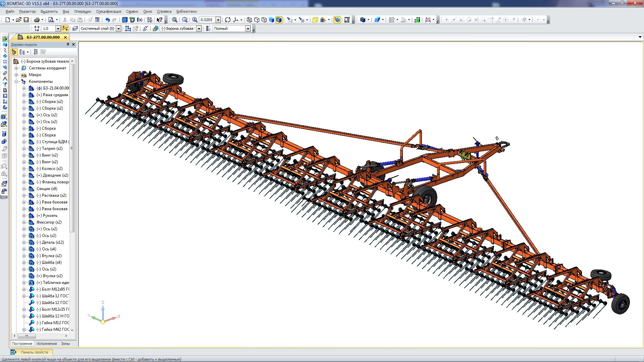Click the context help arrow icon
The image size is (644, 362).
[x=160, y=20]
